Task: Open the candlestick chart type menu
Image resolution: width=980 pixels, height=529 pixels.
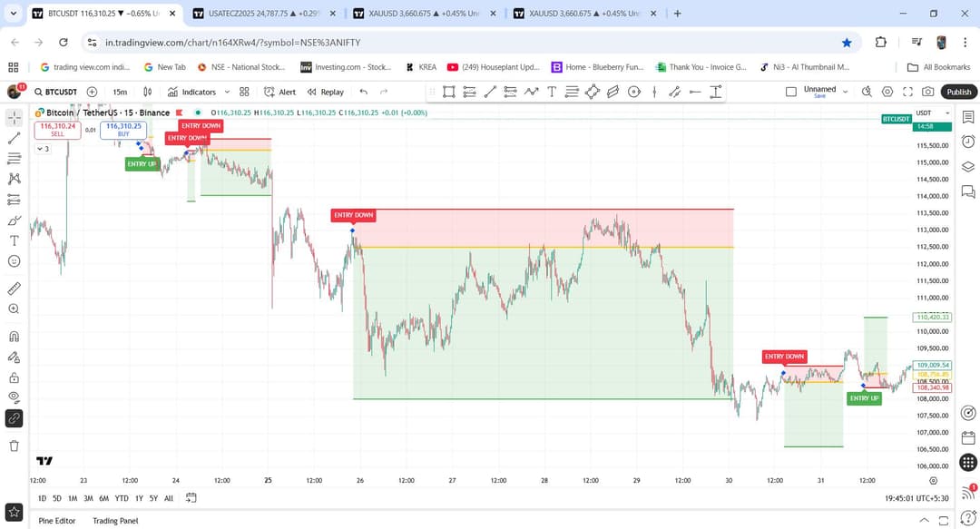Action: pyautogui.click(x=148, y=92)
